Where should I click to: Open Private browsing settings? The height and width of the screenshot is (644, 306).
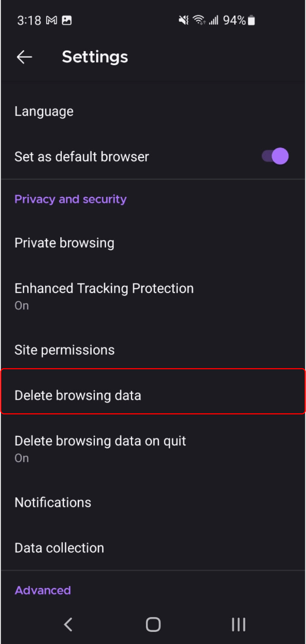[64, 243]
